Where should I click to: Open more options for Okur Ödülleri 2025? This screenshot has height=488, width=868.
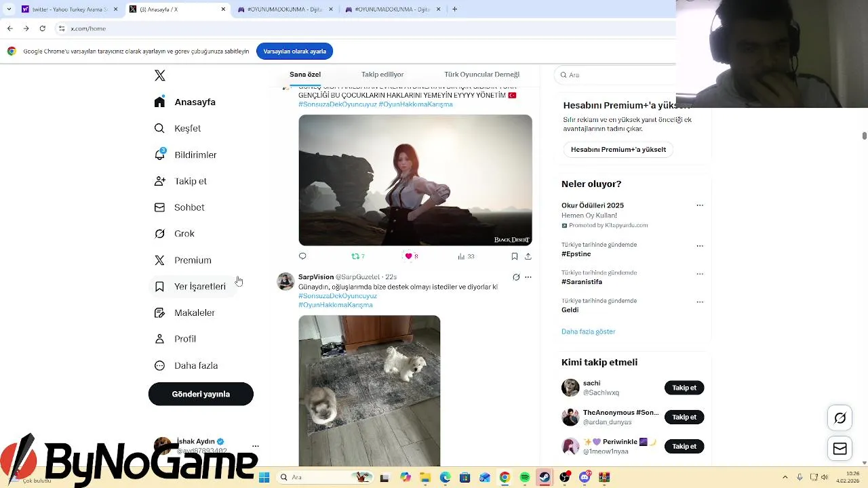click(700, 205)
